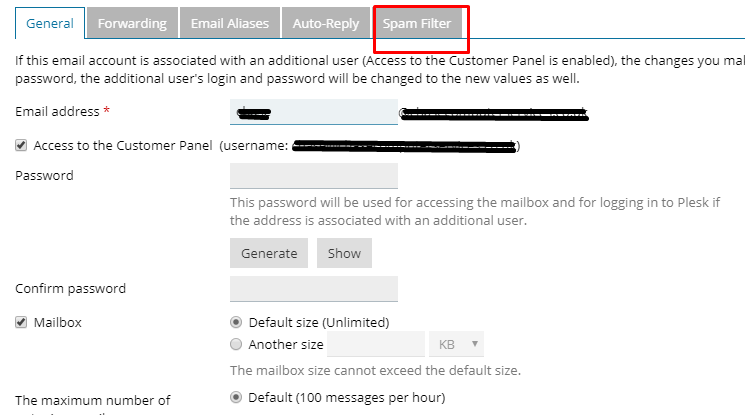The width and height of the screenshot is (745, 415).
Task: Select Default (100 messages per hour) option
Action: pos(236,397)
